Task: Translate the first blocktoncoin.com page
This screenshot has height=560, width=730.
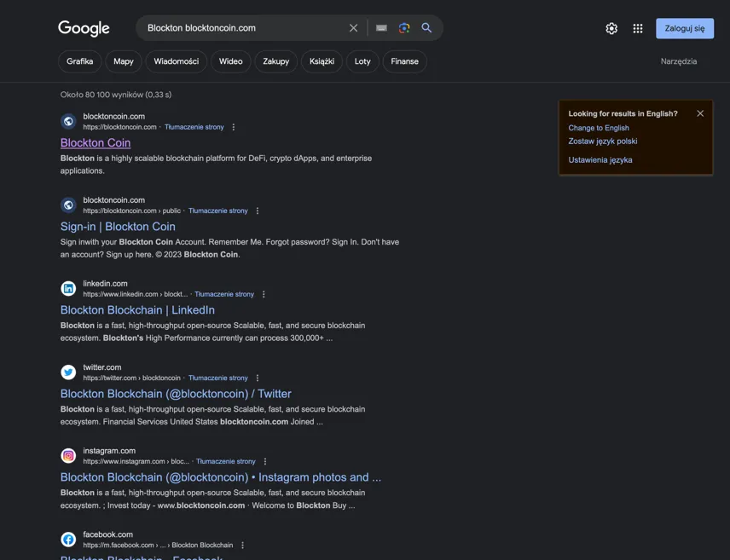Action: 194,127
